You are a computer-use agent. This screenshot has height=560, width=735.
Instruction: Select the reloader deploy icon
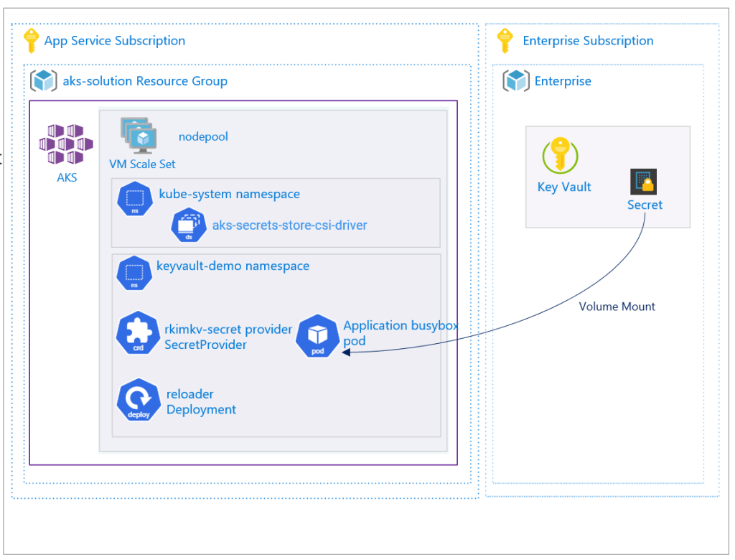click(138, 401)
